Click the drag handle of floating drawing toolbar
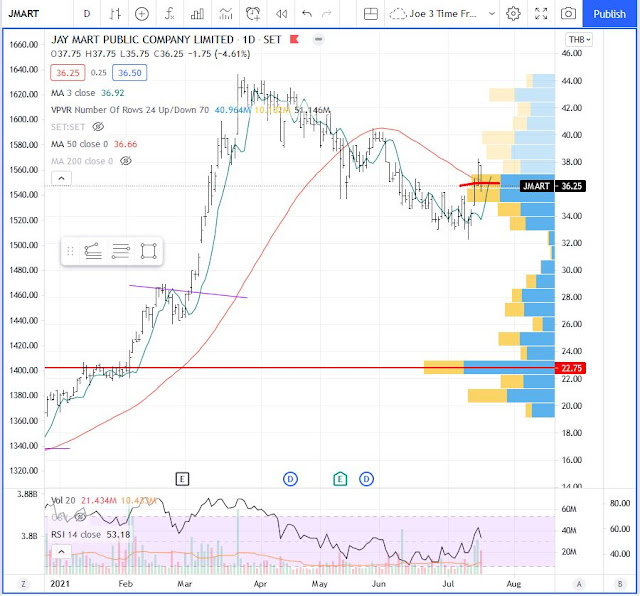Viewport: 640px width, 596px height. pyautogui.click(x=70, y=251)
